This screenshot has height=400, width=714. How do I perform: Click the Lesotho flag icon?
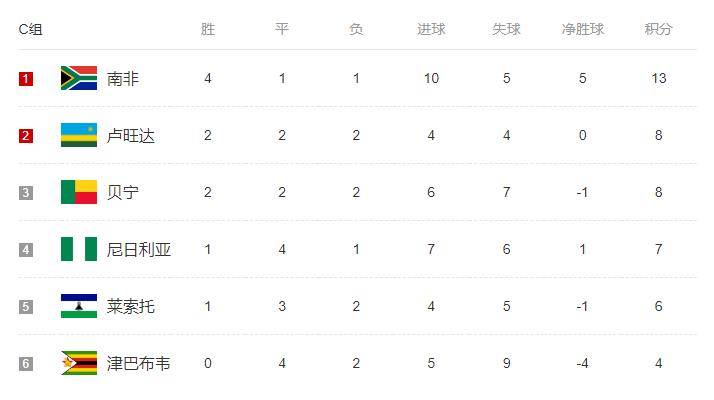[79, 306]
